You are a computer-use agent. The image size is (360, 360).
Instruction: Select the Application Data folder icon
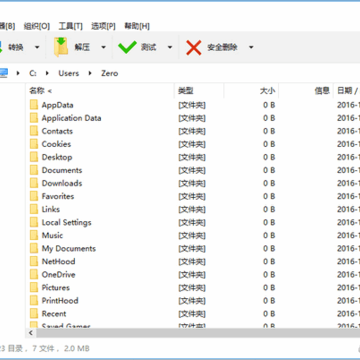click(34, 118)
